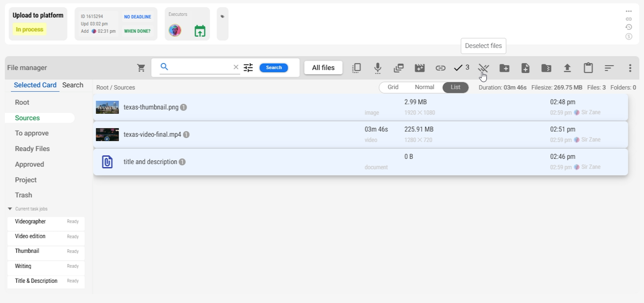This screenshot has height=303, width=644.
Task: Switch to the Search tab
Action: pos(73,85)
